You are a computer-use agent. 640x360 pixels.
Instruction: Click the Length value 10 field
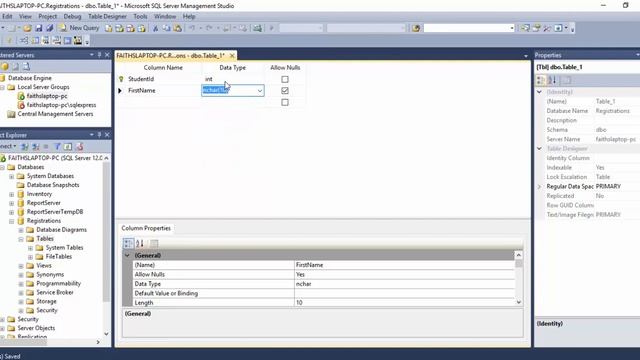click(x=404, y=303)
